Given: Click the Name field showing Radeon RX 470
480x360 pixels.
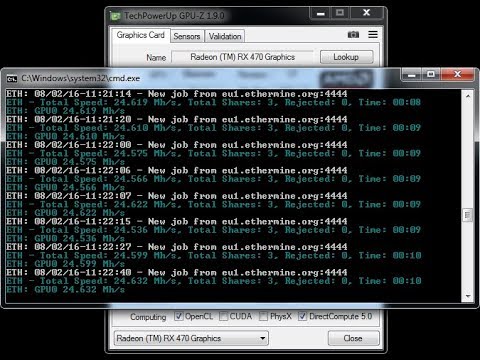Looking at the screenshot, I should click(x=242, y=57).
